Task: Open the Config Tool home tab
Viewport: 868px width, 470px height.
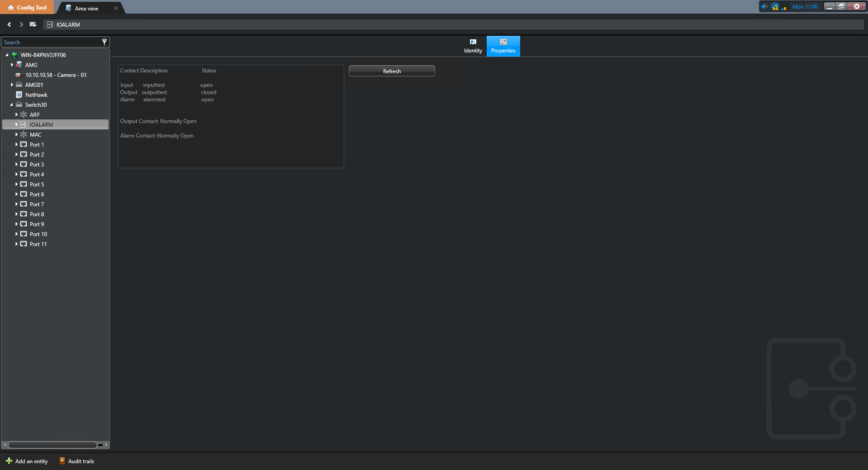Action: [27, 7]
